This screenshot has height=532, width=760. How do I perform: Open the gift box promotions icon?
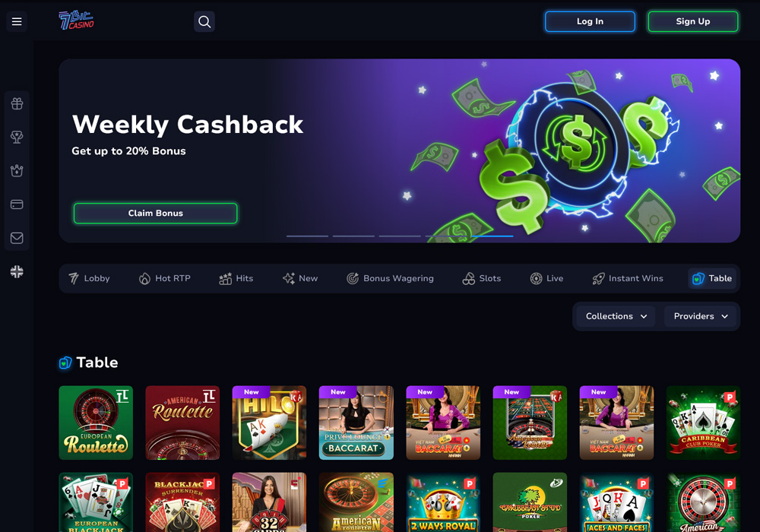17,103
